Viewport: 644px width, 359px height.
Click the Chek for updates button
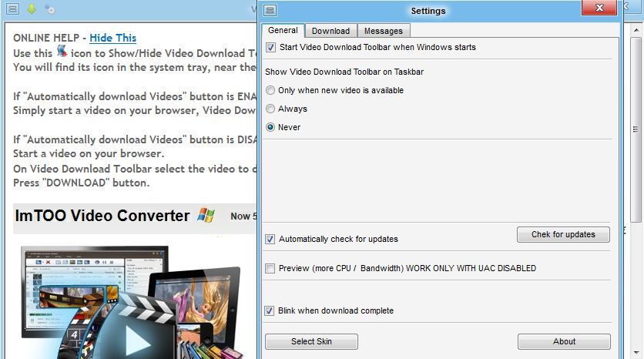coord(563,234)
